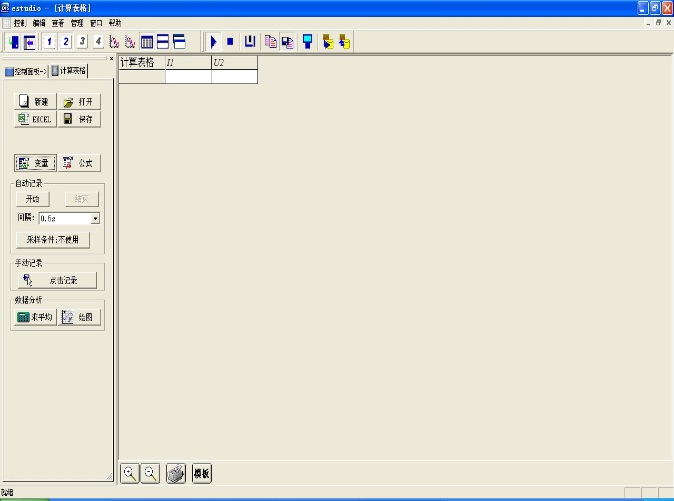Click the EXCEL export button
This screenshot has height=501, width=674.
point(35,119)
